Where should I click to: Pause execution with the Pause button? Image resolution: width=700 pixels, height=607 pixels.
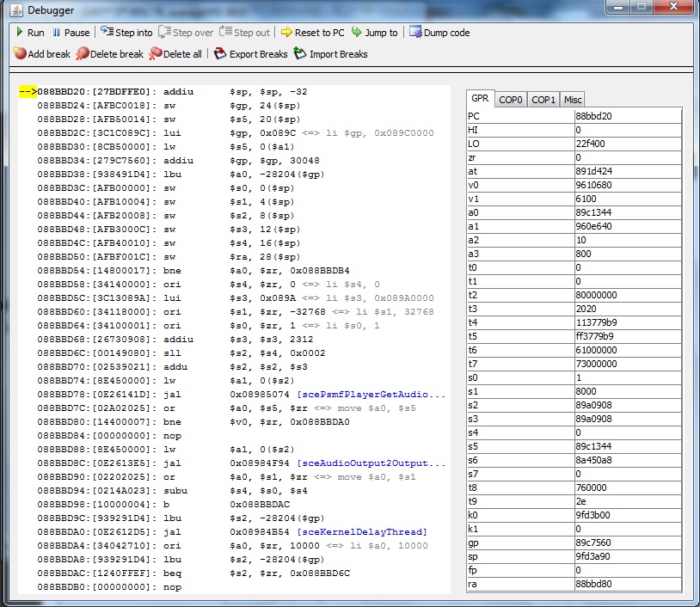pyautogui.click(x=70, y=33)
